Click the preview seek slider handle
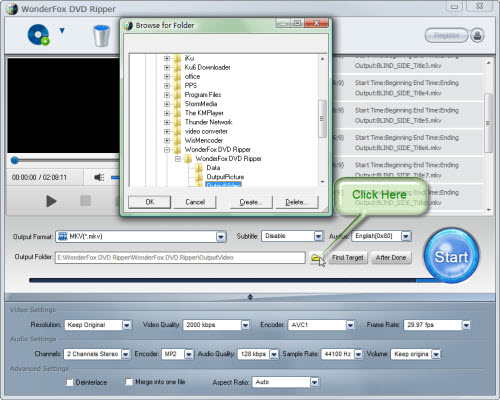500x400 pixels. [14, 160]
